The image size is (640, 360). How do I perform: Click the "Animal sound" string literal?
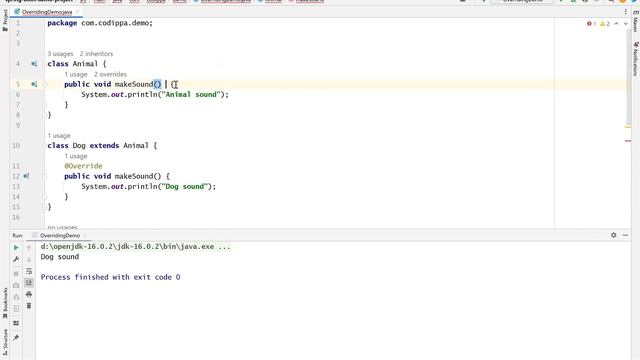(x=191, y=95)
